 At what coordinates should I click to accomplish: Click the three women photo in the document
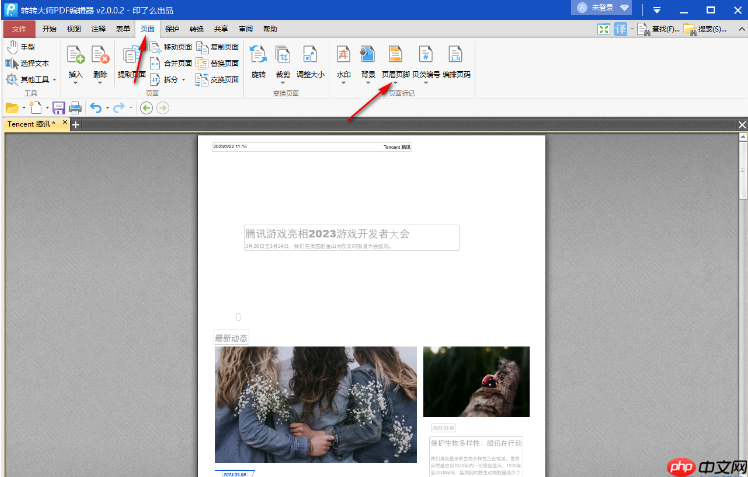tap(316, 404)
